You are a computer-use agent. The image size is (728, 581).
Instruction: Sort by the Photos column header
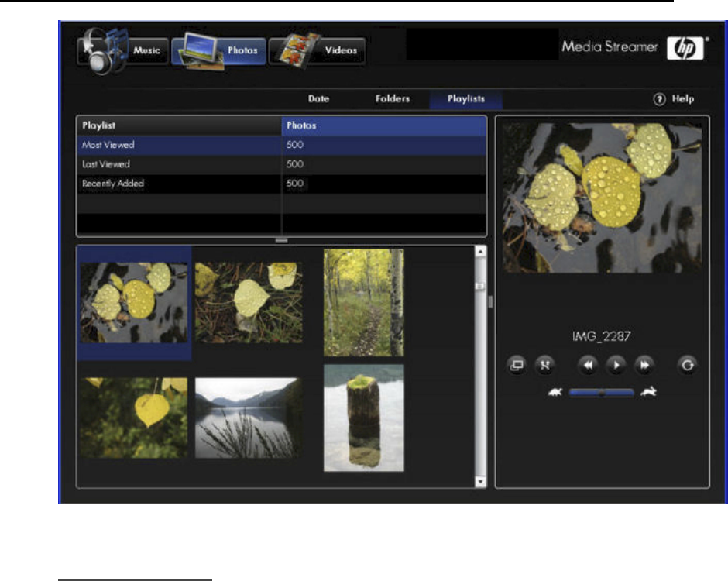tap(384, 125)
